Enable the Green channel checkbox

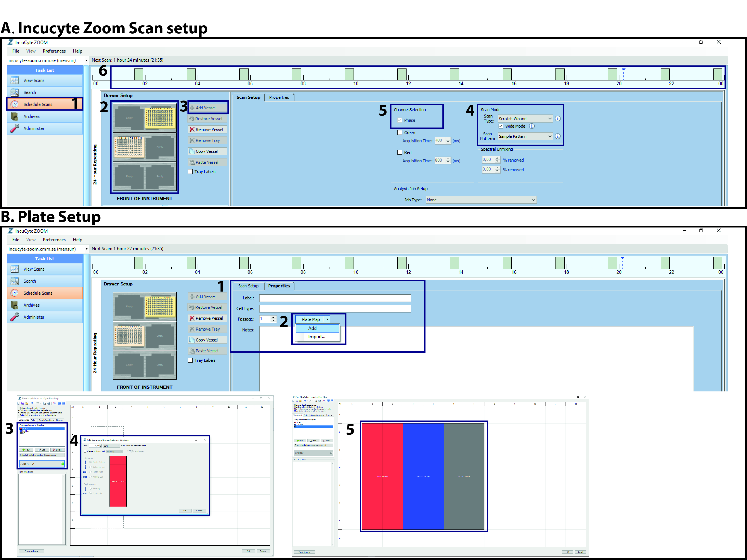400,133
